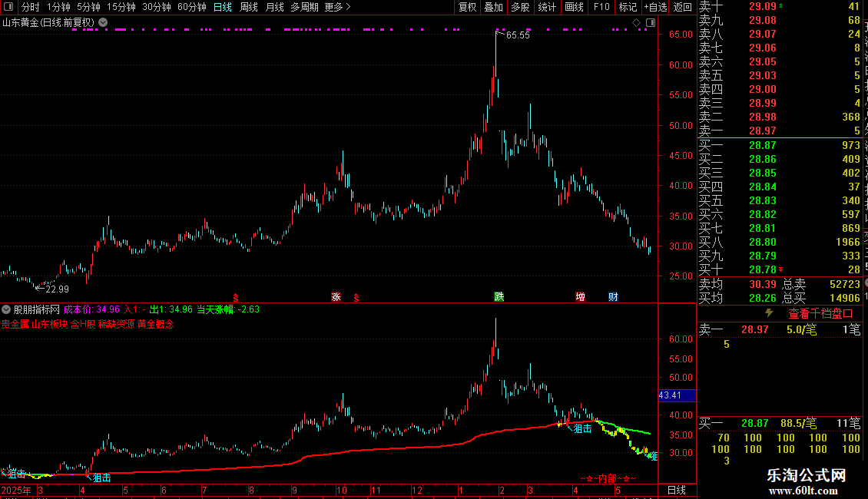Switch to 30分钟 period
868x499 pixels.
pos(156,7)
